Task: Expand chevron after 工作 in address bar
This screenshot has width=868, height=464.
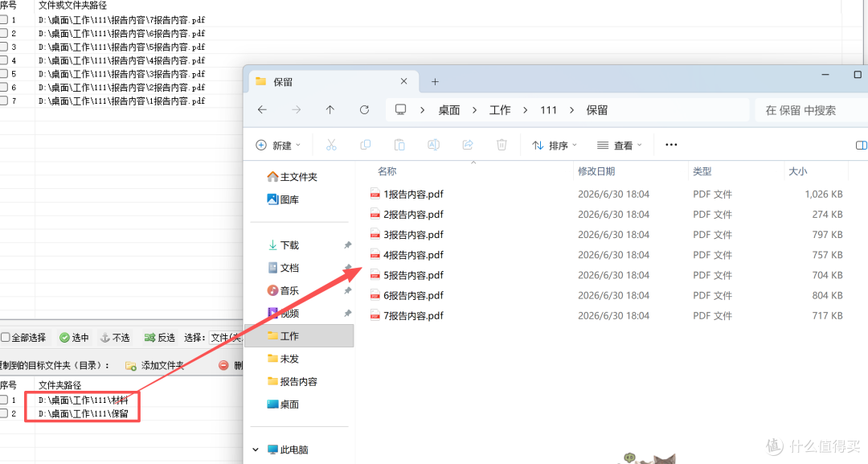Action: pyautogui.click(x=525, y=110)
